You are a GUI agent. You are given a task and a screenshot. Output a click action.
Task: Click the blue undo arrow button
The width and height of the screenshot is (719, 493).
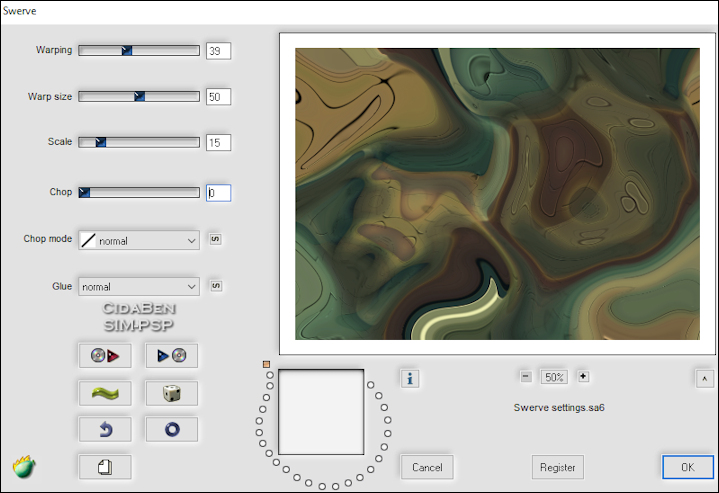[104, 429]
